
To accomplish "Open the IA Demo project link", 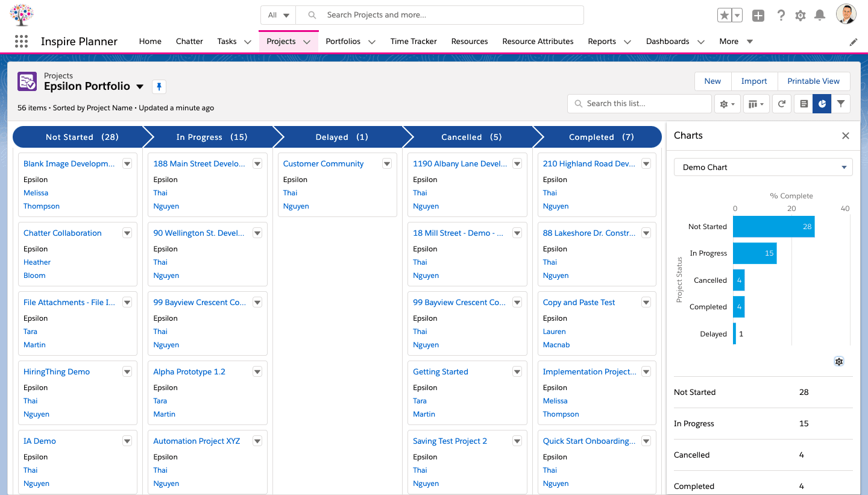I will (x=39, y=441).
